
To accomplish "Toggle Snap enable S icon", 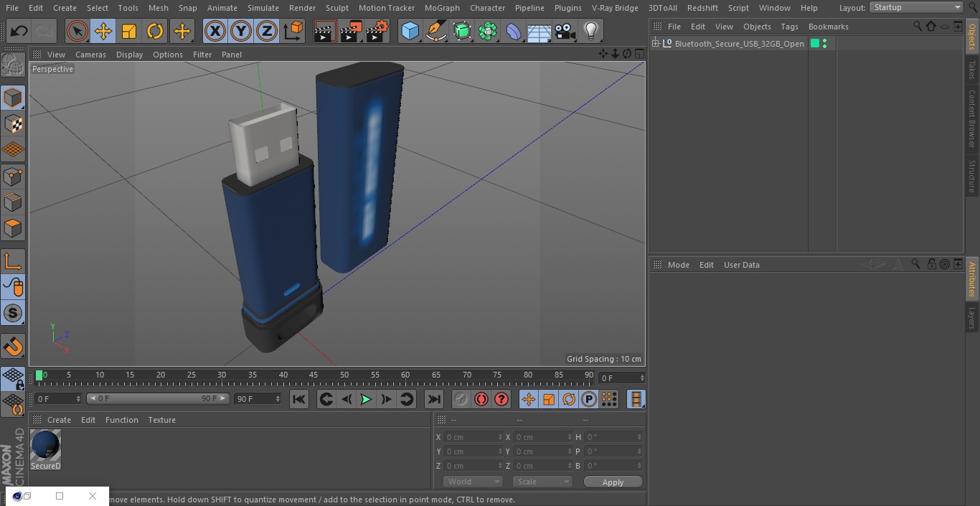I will [x=13, y=313].
